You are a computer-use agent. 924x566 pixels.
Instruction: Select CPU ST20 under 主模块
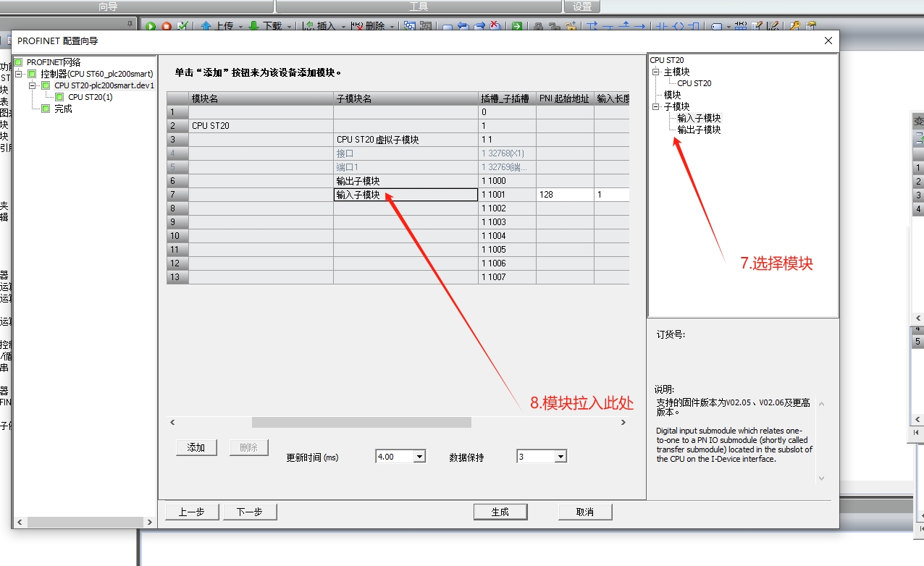(x=694, y=83)
